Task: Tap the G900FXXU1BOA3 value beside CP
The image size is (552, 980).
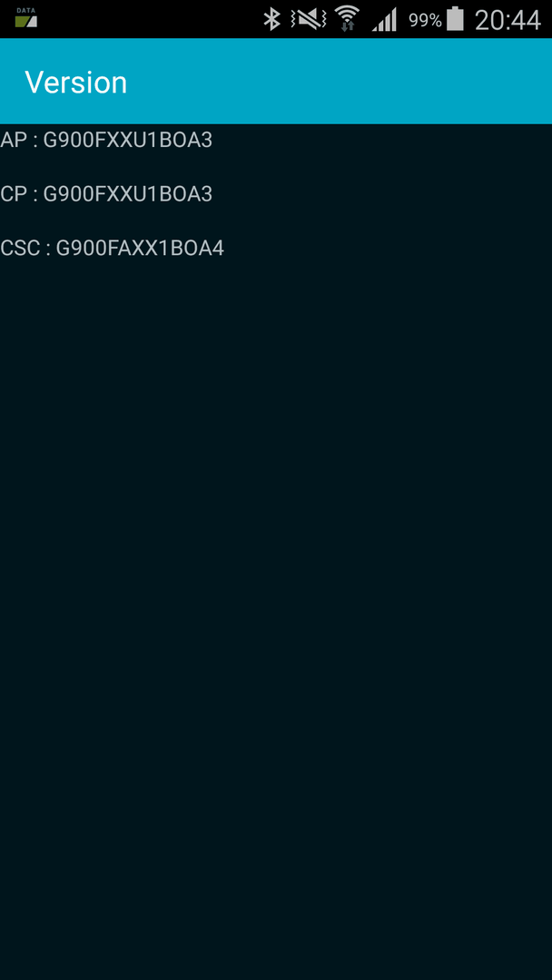Action: 127,194
